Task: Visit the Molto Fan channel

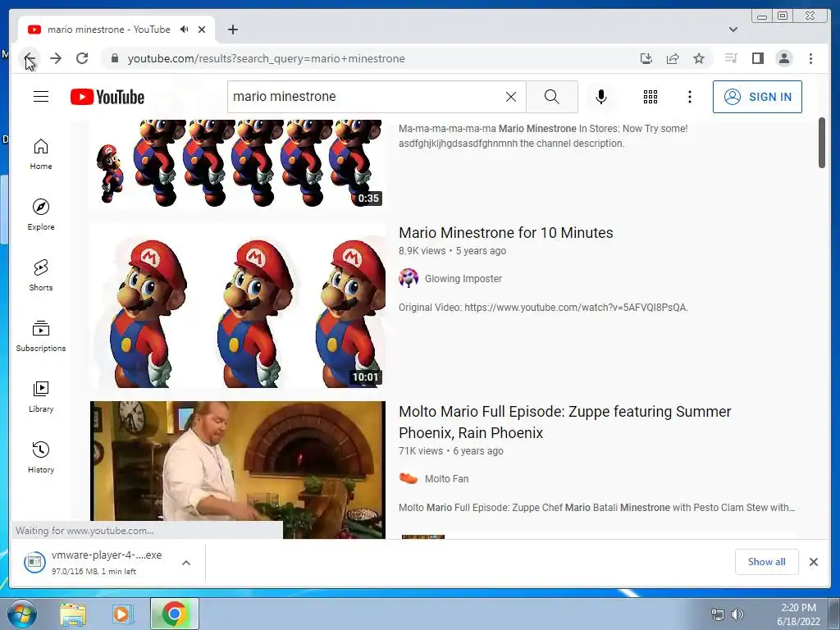Action: tap(446, 479)
